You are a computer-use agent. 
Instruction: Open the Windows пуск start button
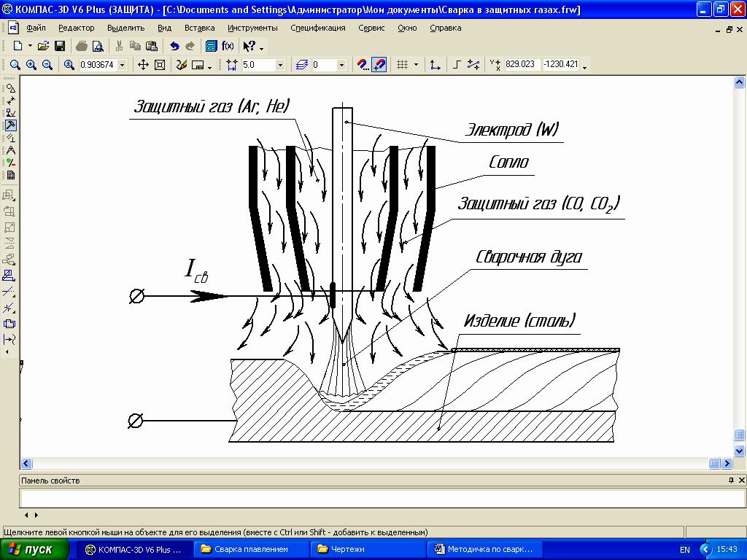34,550
